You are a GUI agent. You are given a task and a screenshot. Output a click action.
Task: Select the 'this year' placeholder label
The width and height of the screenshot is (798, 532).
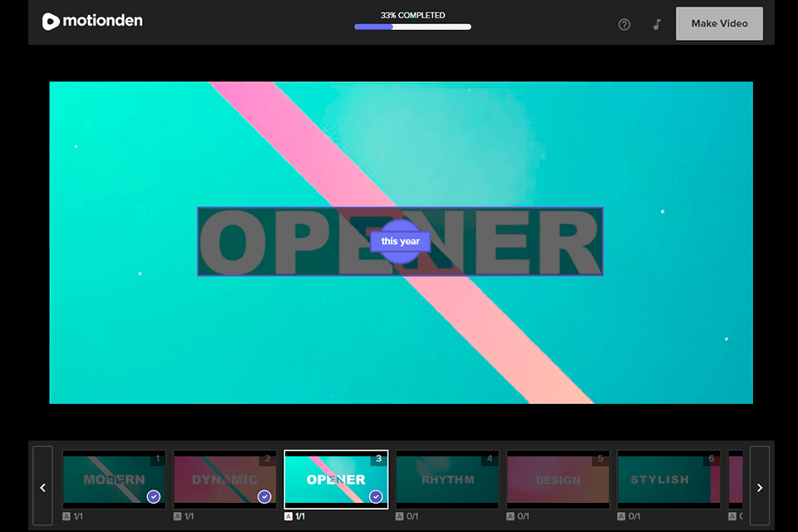[x=400, y=241]
